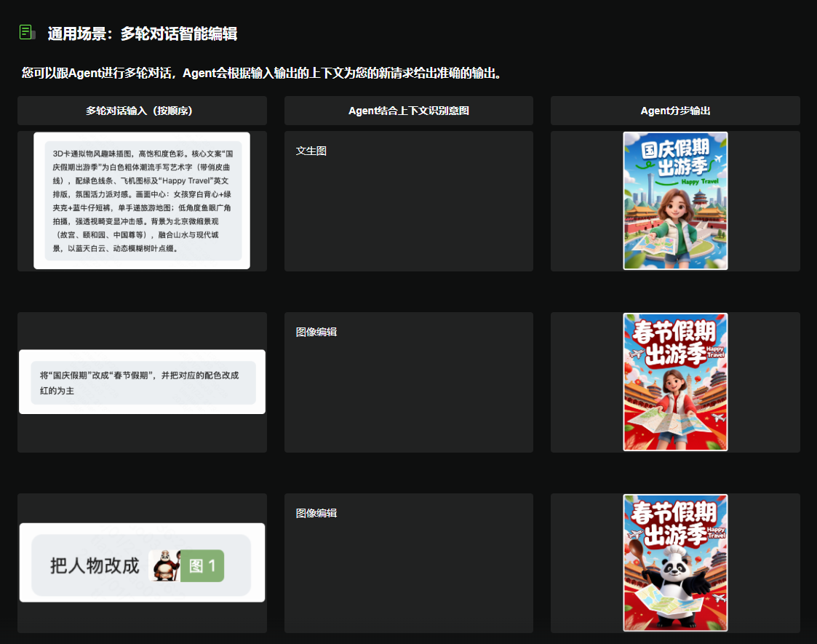Click the '多轮对话输入（按顺序）' column header

click(142, 111)
